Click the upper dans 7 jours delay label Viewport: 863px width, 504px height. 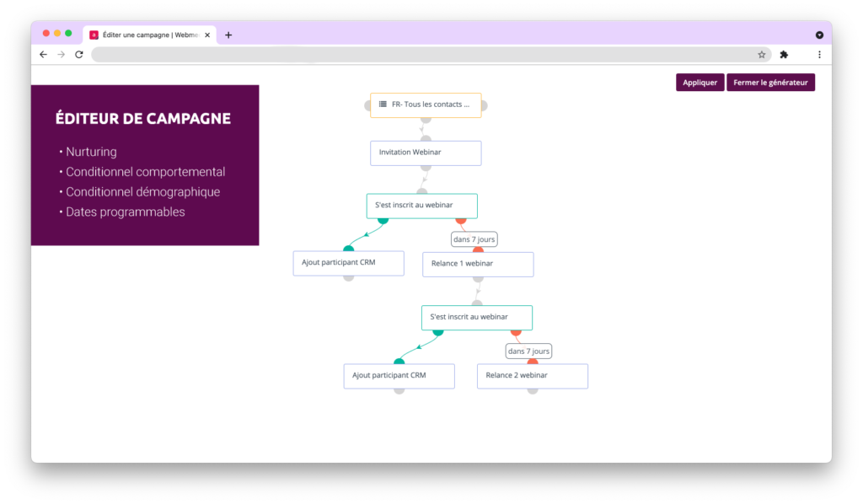point(474,239)
